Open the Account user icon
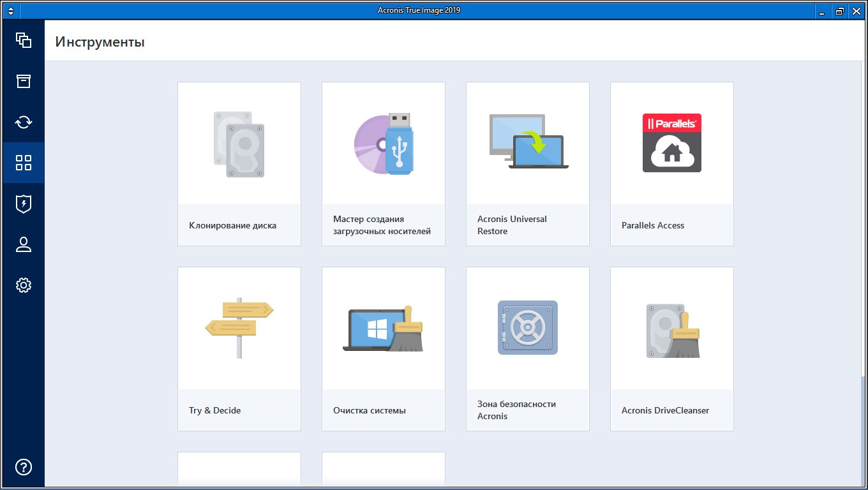This screenshot has height=490, width=868. [24, 244]
